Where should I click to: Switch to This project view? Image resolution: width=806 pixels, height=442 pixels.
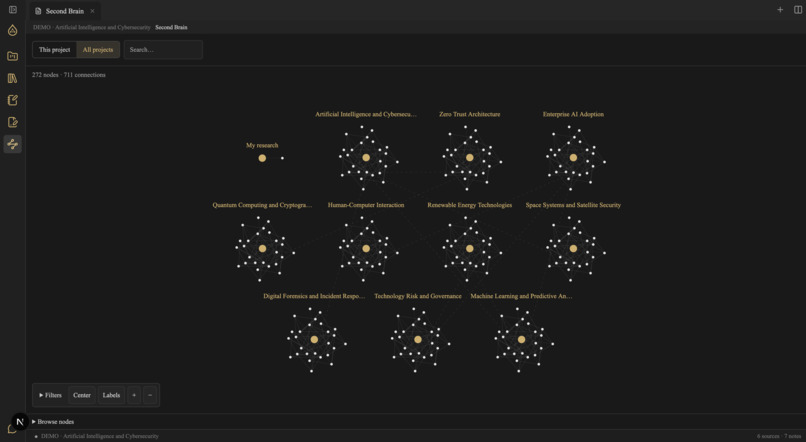tap(54, 50)
